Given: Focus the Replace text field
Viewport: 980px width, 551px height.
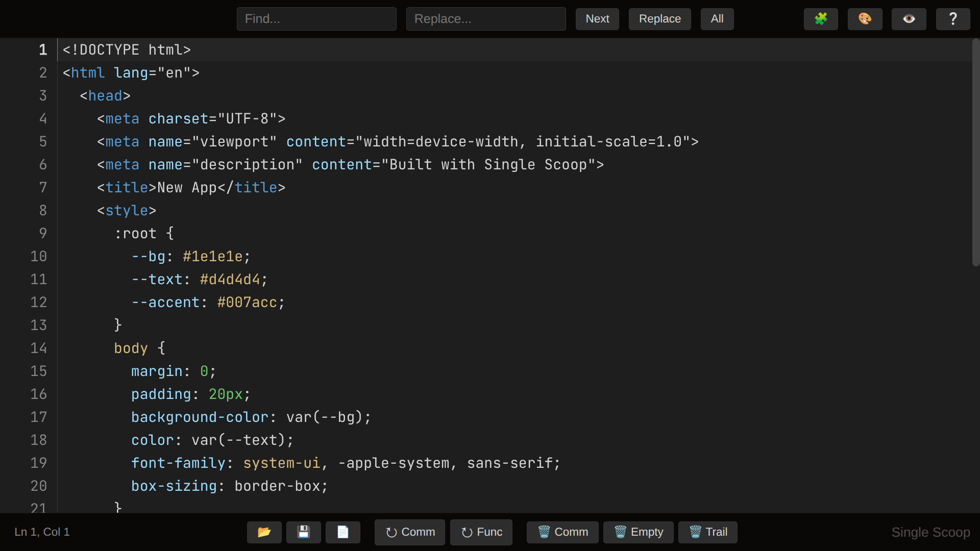Looking at the screenshot, I should click(486, 19).
